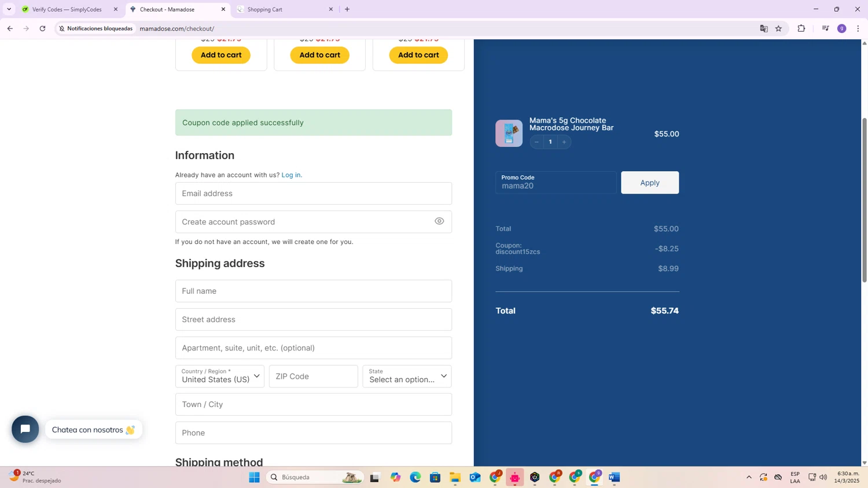Increase quantity with the plus button
The image size is (868, 488).
(564, 142)
